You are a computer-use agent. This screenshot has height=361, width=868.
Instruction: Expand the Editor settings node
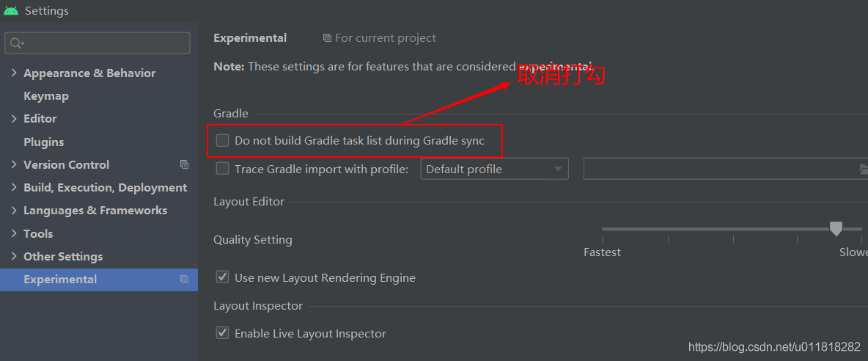tap(14, 118)
